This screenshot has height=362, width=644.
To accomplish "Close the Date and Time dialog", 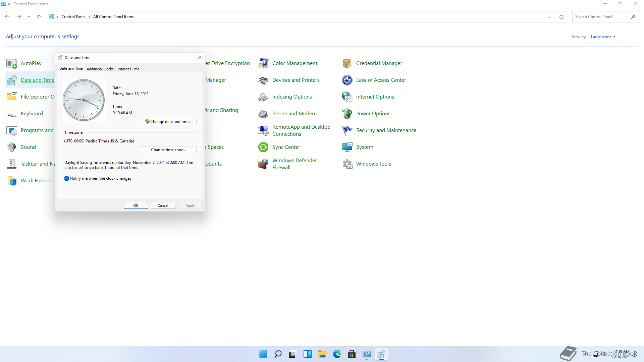I will point(200,57).
